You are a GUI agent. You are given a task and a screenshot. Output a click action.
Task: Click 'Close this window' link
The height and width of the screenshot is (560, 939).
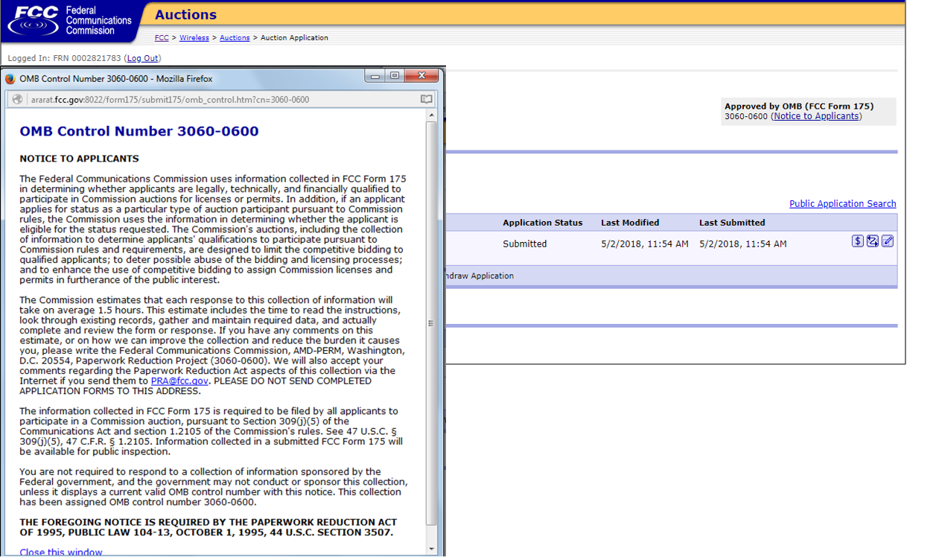pyautogui.click(x=61, y=553)
